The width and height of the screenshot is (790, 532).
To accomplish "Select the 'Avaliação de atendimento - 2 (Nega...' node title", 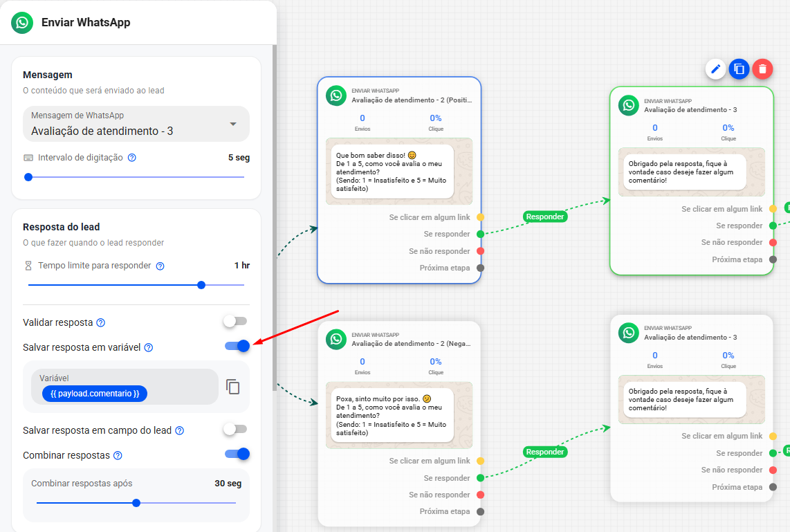I will 412,344.
